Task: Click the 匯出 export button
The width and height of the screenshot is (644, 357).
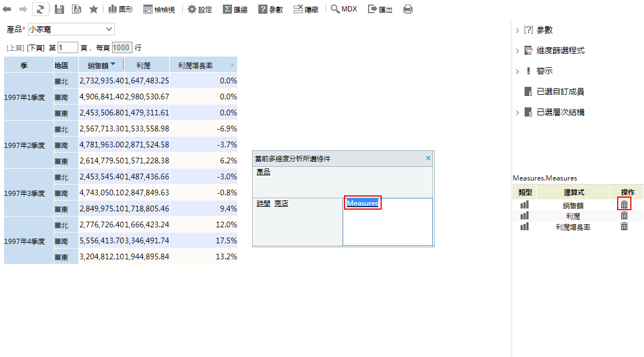Action: [380, 9]
